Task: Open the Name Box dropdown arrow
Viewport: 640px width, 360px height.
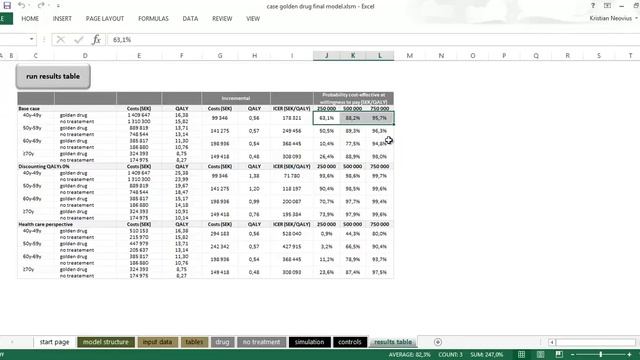Action: (x=31, y=39)
